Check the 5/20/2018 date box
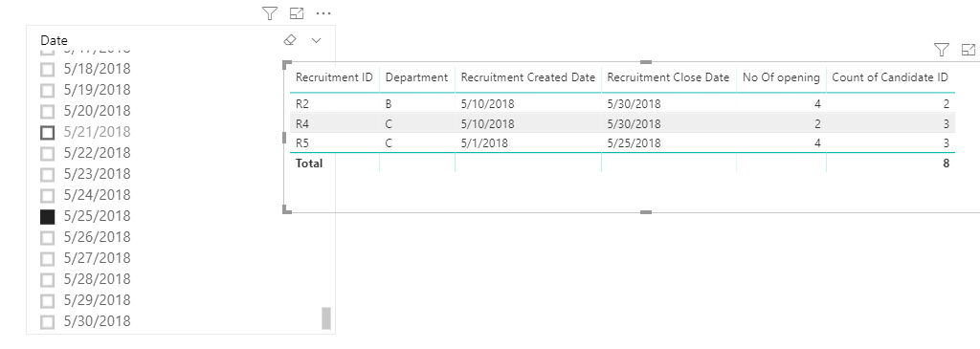Screen dimensions: 980x349 48,111
